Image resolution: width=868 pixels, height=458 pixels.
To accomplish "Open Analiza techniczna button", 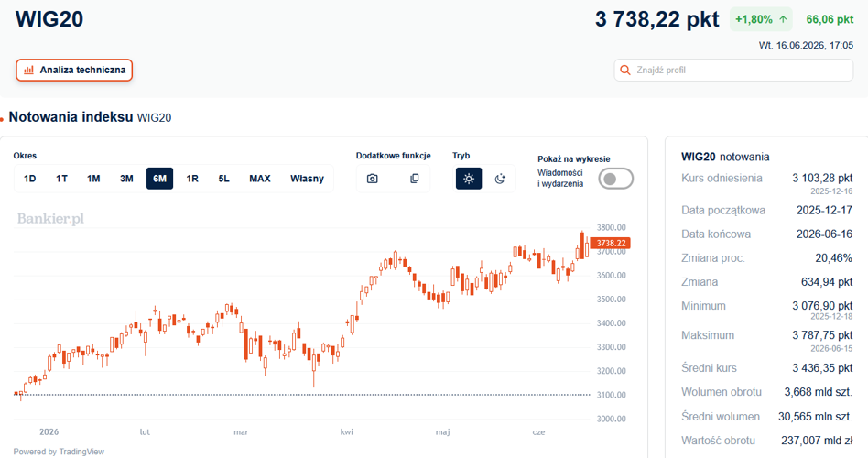I will point(74,70).
